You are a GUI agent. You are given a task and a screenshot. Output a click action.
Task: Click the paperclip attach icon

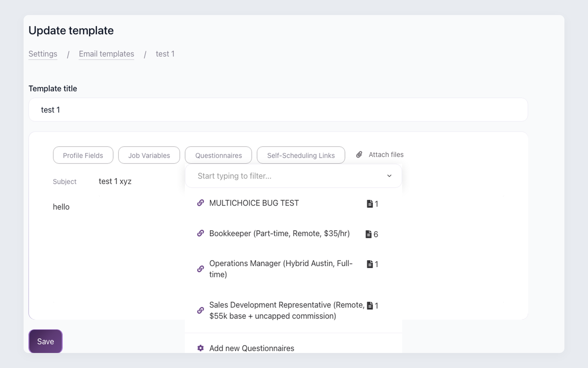click(x=359, y=155)
